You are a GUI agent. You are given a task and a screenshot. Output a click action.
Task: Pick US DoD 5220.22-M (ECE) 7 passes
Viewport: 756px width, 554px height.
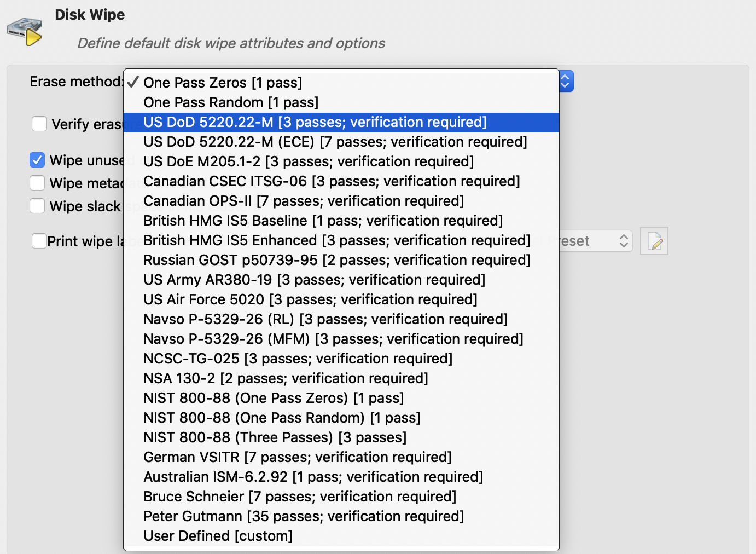335,142
